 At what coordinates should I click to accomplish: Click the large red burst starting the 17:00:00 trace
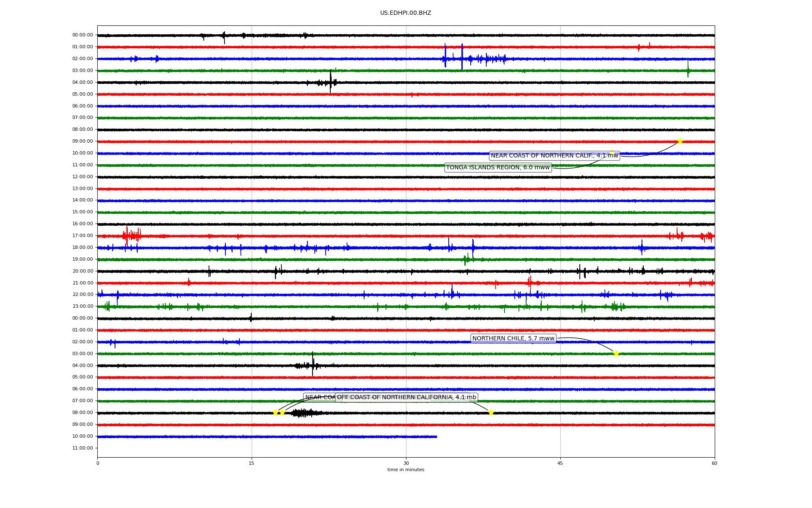(x=131, y=235)
